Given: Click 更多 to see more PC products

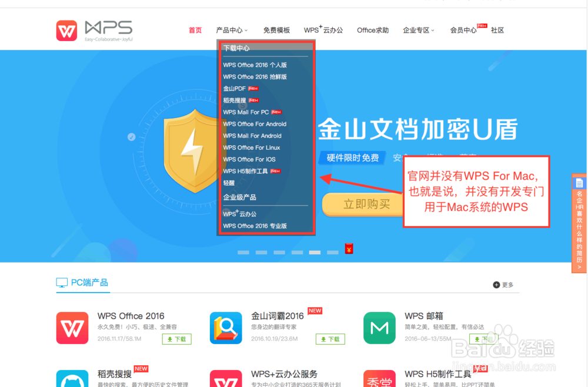Looking at the screenshot, I should (x=508, y=285).
